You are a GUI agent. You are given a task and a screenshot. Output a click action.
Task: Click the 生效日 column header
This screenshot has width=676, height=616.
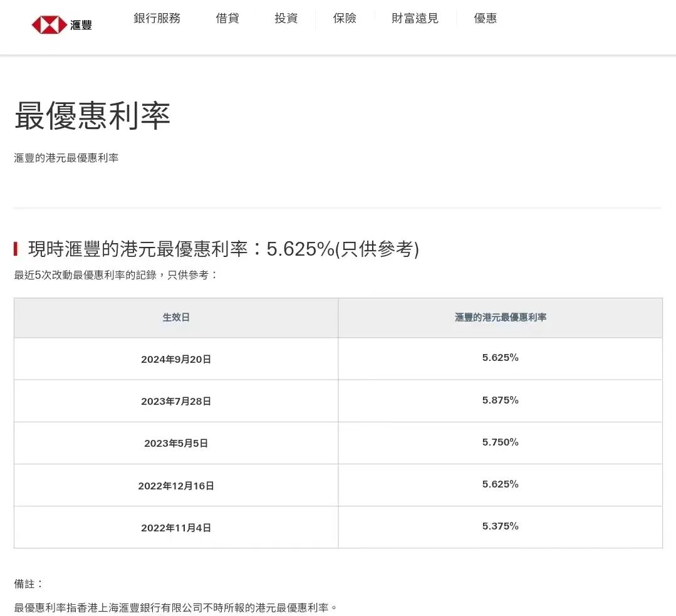176,318
